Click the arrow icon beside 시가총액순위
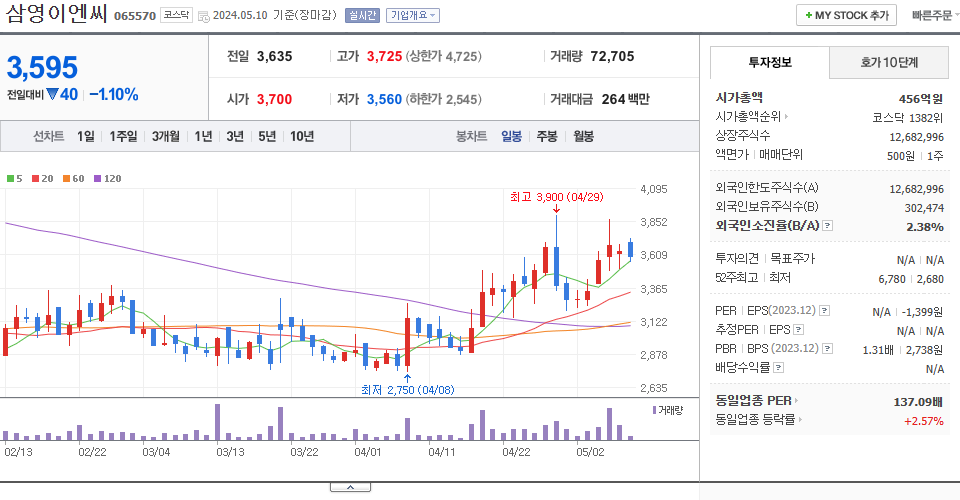960x500 pixels. point(786,116)
